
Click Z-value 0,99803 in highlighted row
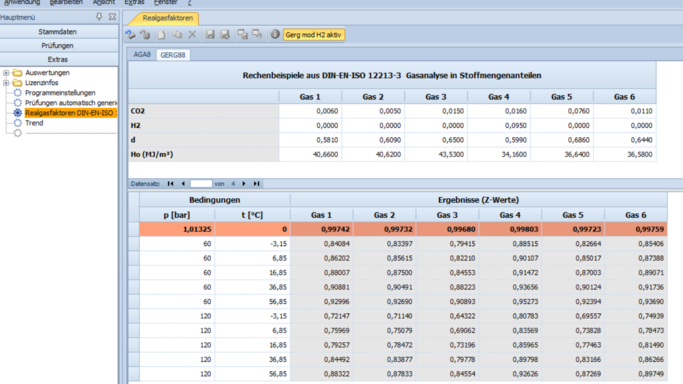click(510, 229)
